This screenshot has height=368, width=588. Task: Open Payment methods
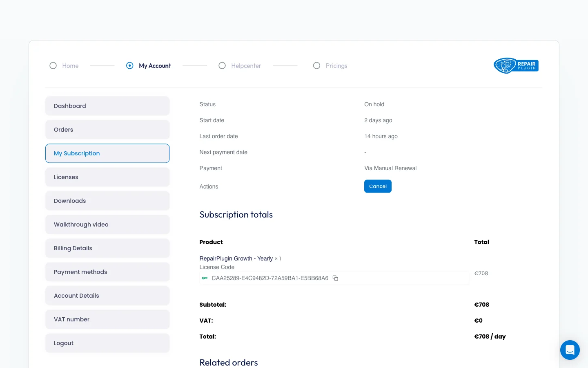click(x=107, y=272)
